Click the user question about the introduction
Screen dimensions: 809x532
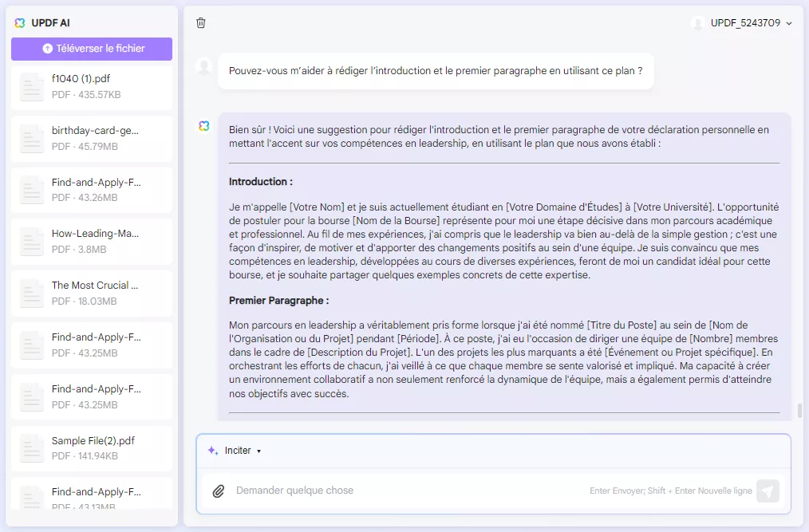coord(436,71)
